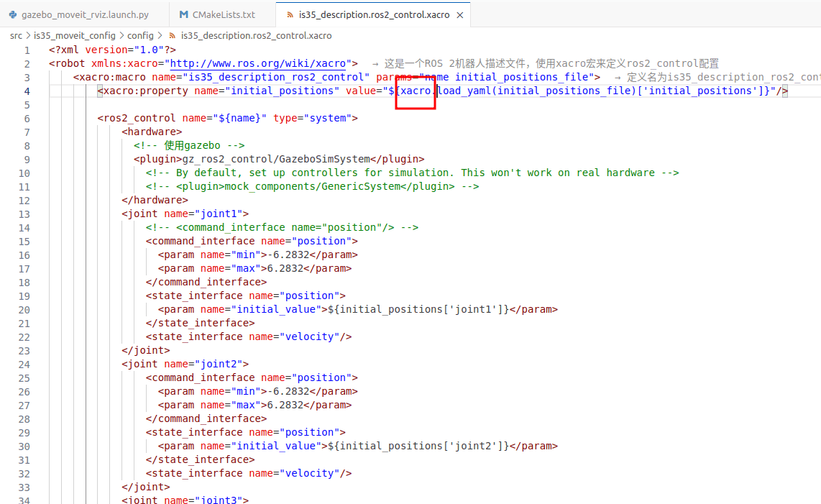
Task: Click the orange xacro file icon on active tab
Action: (x=289, y=14)
